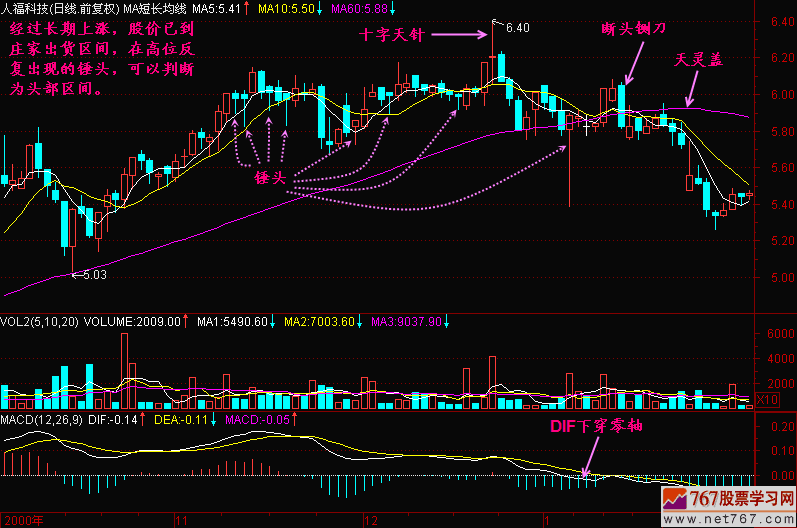Click the 十字天针 annotation label

coord(393,35)
